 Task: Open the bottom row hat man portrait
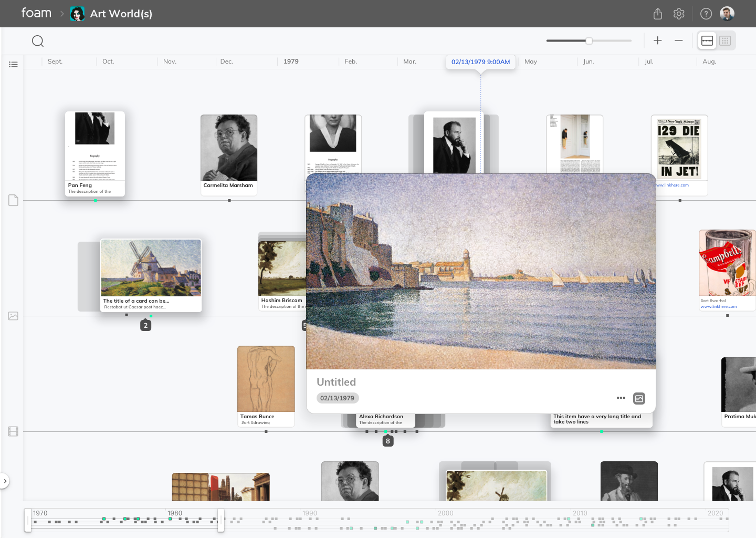[x=629, y=481]
